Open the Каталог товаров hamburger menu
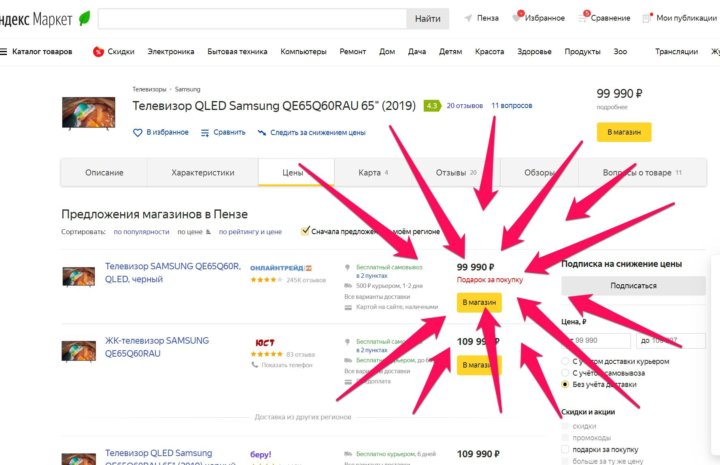This screenshot has height=465, width=720. click(x=3, y=51)
